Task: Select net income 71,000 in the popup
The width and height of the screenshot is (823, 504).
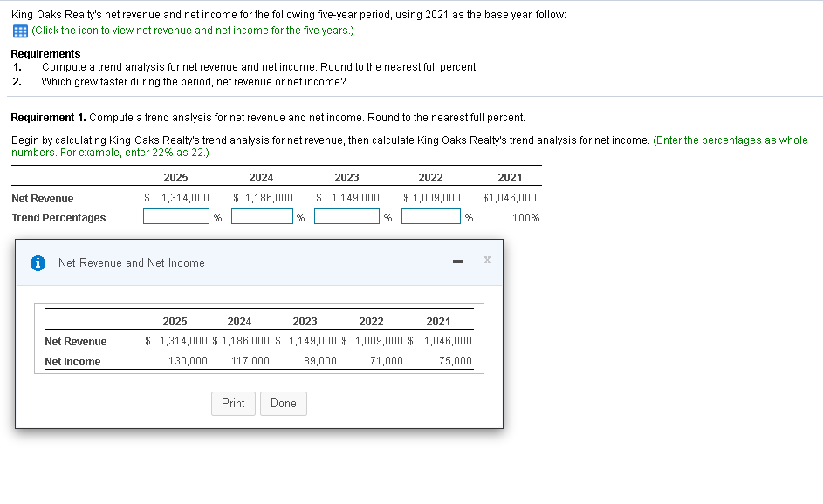Action: pos(387,361)
